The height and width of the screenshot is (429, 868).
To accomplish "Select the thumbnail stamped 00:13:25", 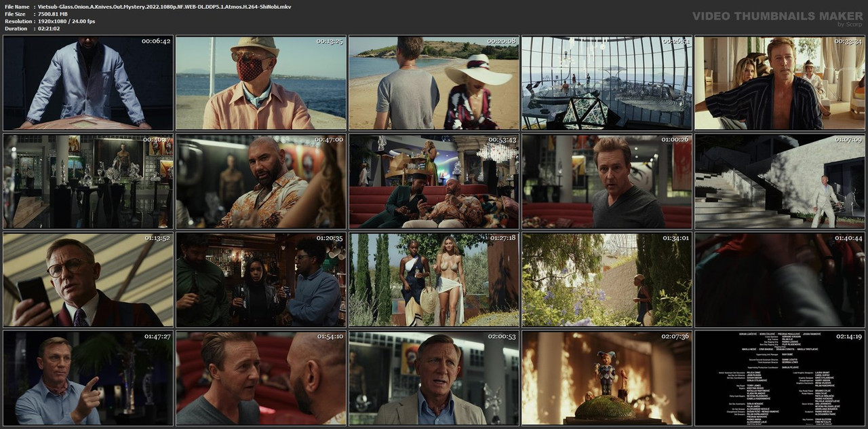I will pyautogui.click(x=261, y=83).
